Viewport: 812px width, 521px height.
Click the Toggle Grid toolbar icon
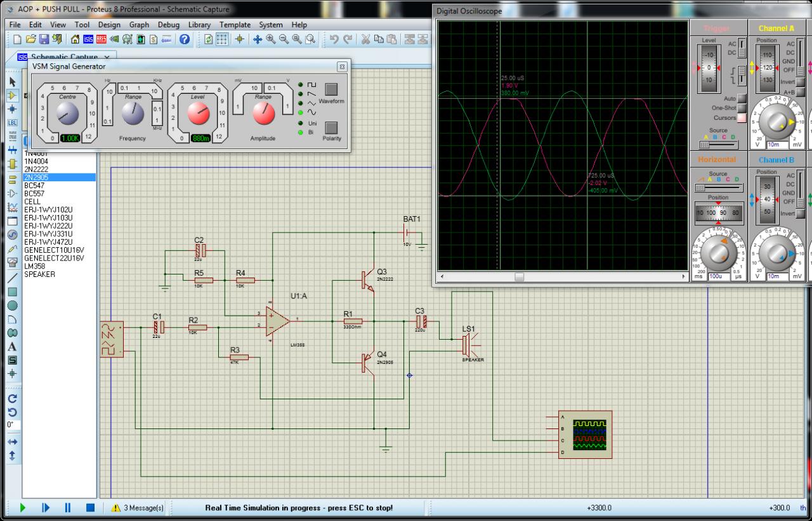tap(222, 39)
